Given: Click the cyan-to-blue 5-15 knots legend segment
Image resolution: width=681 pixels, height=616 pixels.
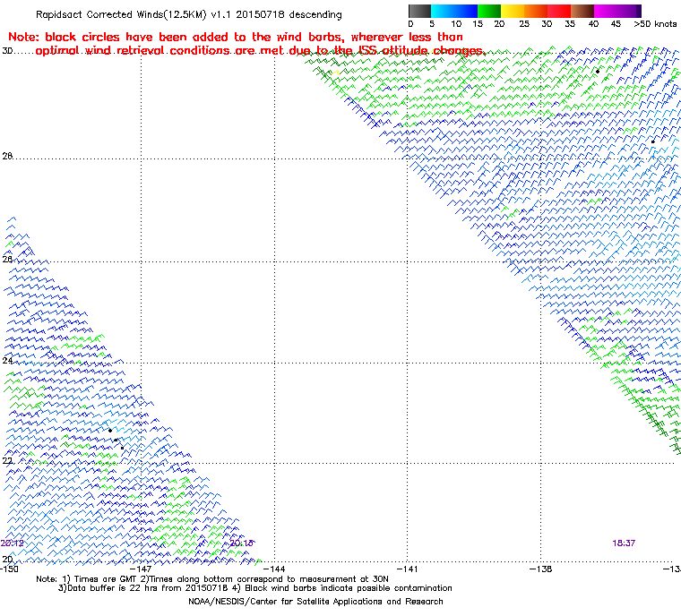Looking at the screenshot, I should coord(454,11).
